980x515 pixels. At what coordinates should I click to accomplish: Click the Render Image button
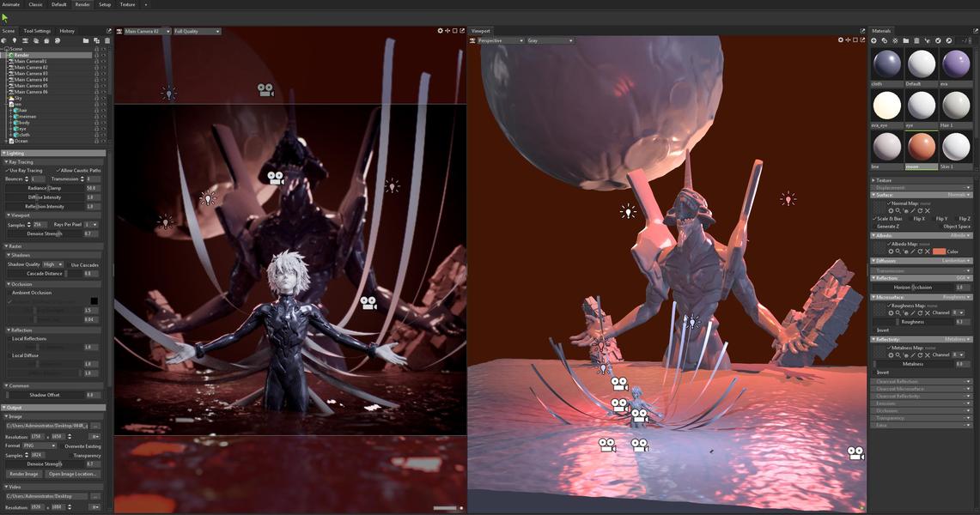tap(24, 475)
